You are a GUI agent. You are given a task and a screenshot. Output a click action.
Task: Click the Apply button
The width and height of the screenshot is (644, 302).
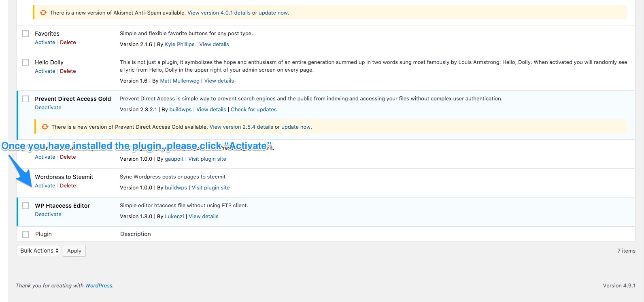click(74, 251)
